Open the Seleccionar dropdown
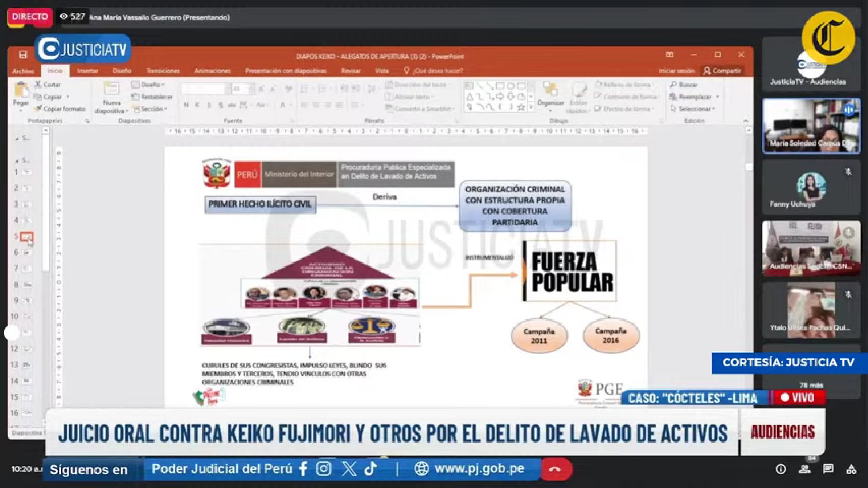Image resolution: width=868 pixels, height=488 pixels. point(693,109)
